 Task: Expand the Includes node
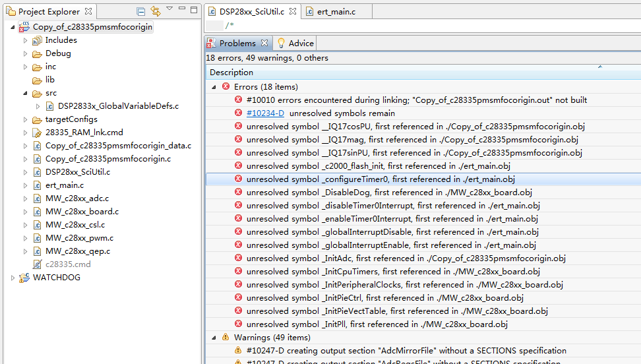[25, 40]
